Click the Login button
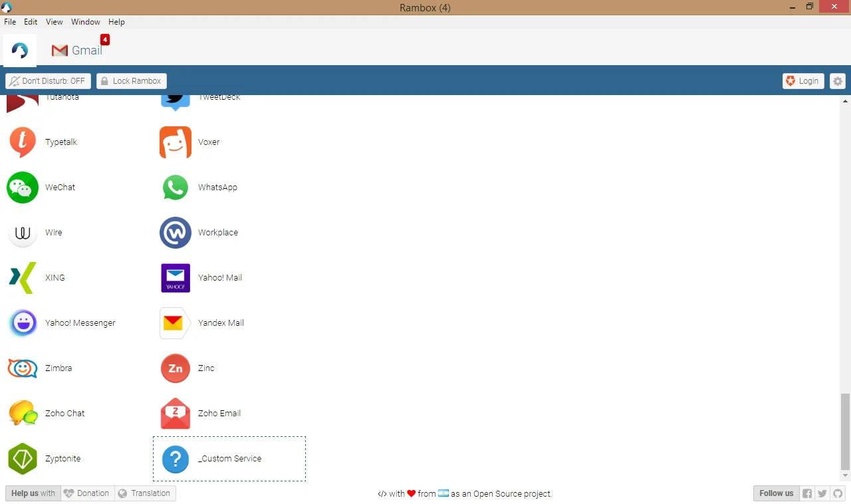This screenshot has height=504, width=851. (x=803, y=81)
